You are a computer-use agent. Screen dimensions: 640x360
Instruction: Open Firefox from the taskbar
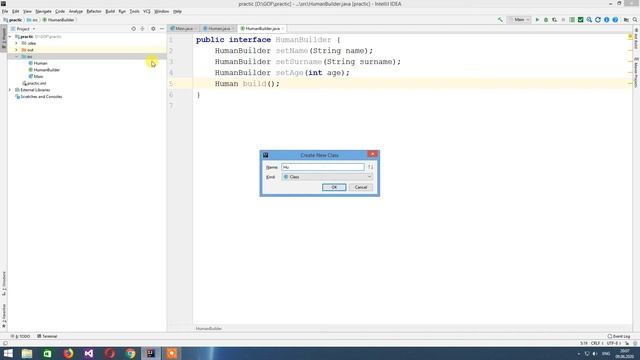click(x=68, y=353)
